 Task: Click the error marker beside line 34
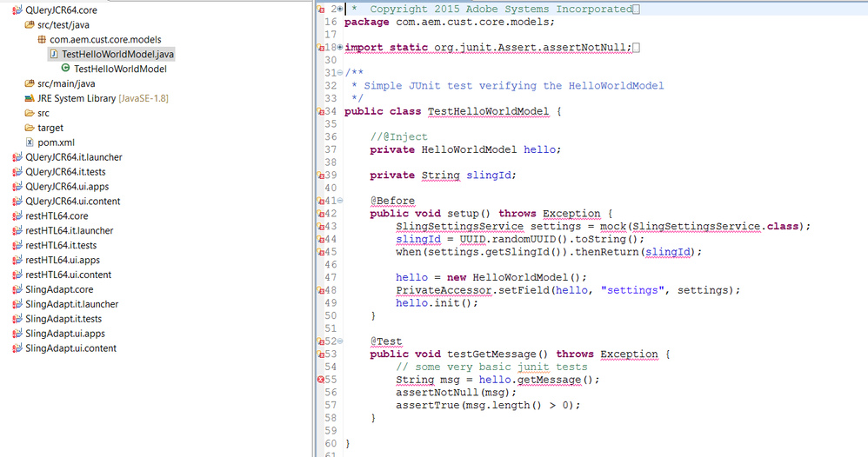321,111
